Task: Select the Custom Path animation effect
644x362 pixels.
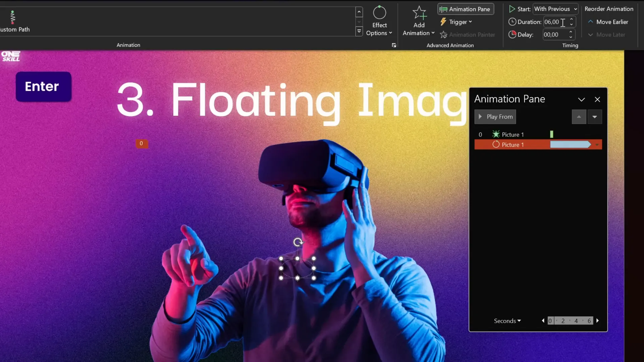Action: tap(13, 21)
